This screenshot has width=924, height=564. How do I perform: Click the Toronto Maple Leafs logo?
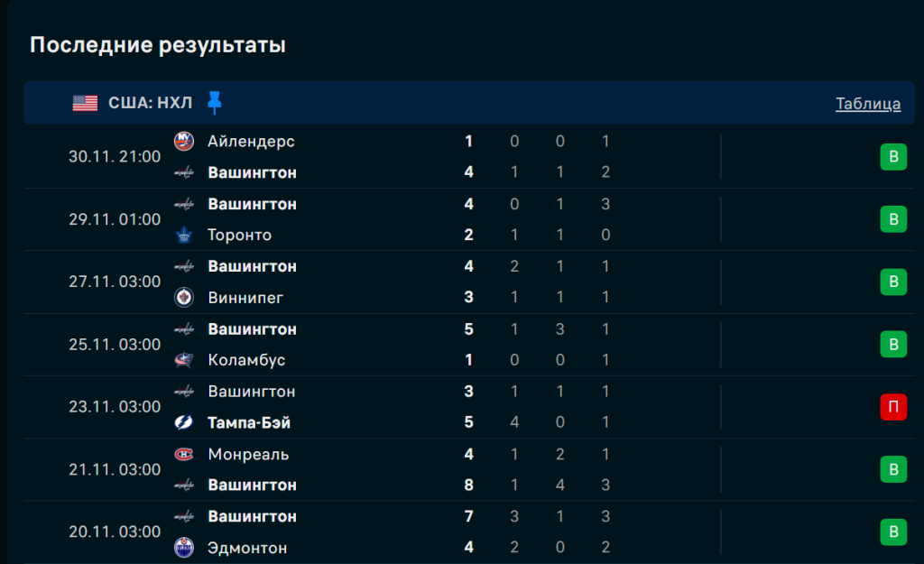(184, 236)
